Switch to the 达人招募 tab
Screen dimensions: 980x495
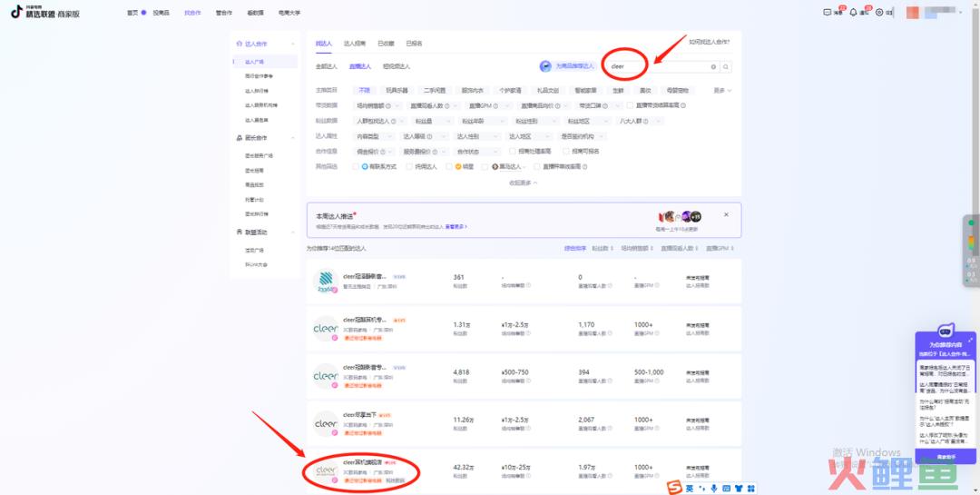pos(355,44)
